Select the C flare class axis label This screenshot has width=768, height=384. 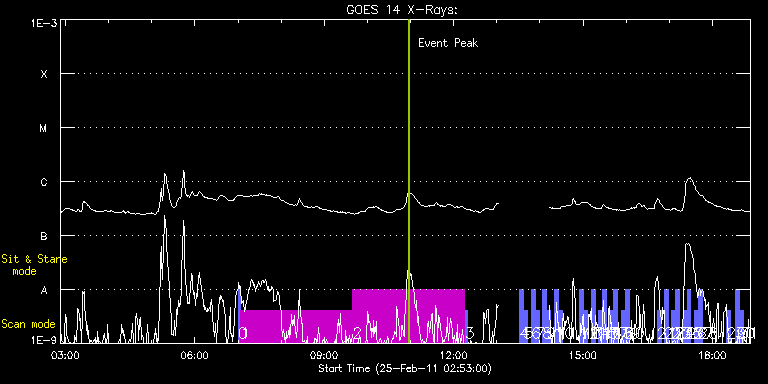tap(44, 182)
